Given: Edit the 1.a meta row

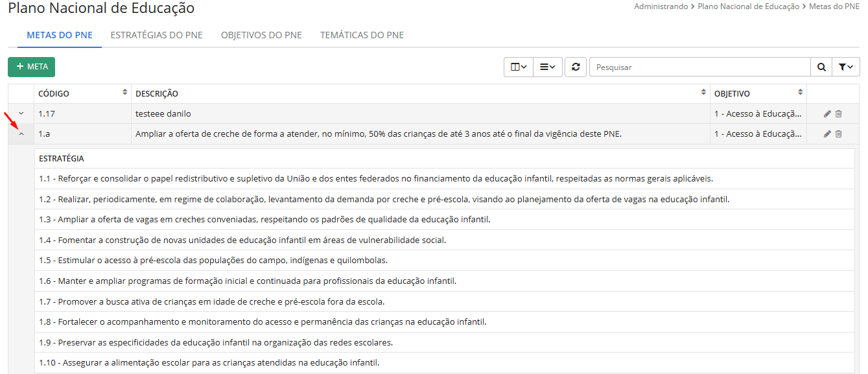Looking at the screenshot, I should pyautogui.click(x=827, y=134).
